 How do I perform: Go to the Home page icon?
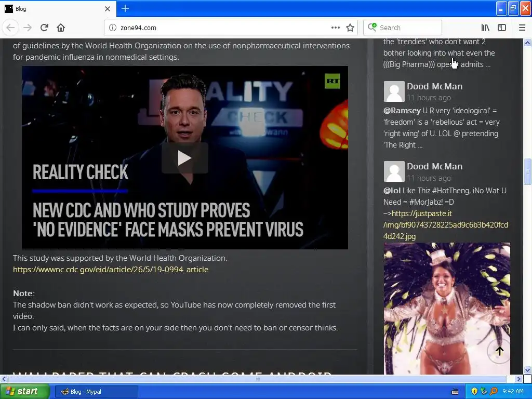click(x=61, y=28)
